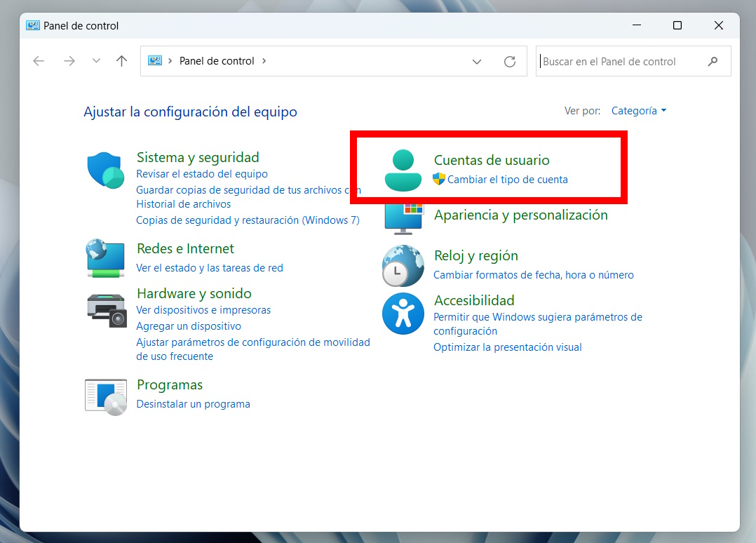
Task: Open Redes e Internet category
Action: [x=185, y=248]
